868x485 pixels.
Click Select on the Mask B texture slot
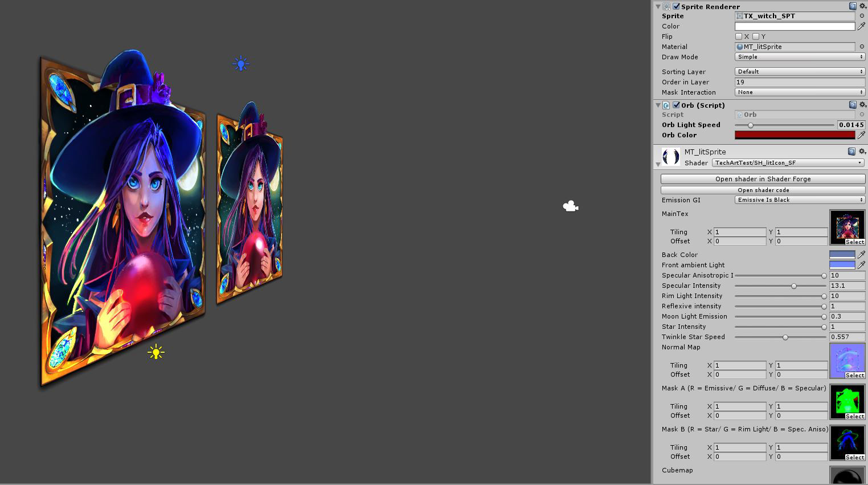pos(854,458)
